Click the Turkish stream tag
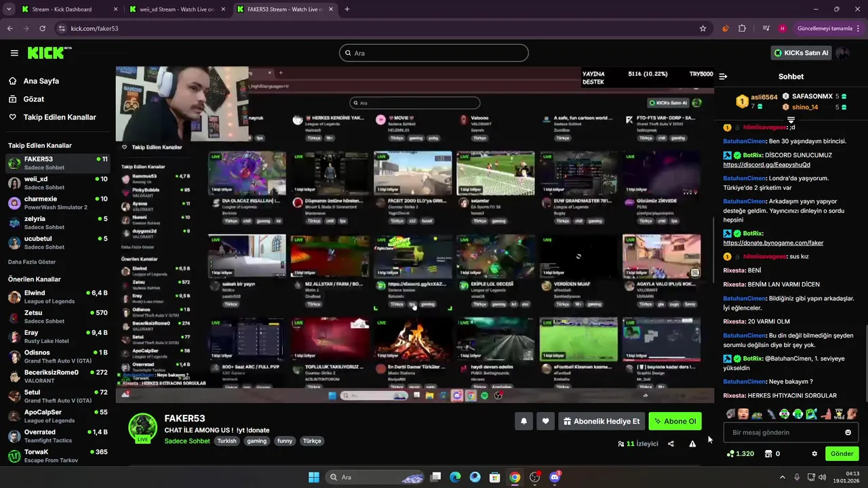 pyautogui.click(x=227, y=441)
